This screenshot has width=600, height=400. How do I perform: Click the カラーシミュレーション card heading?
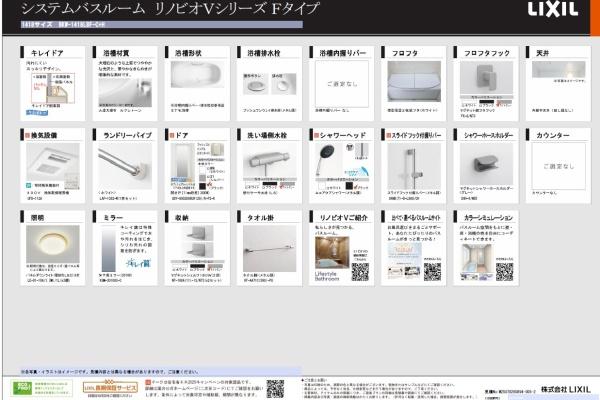[x=488, y=217]
